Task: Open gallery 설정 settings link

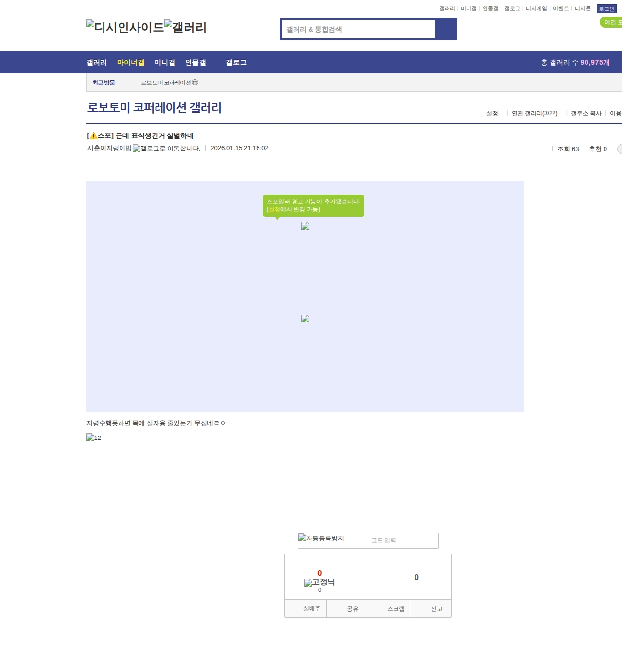Action: pyautogui.click(x=492, y=113)
